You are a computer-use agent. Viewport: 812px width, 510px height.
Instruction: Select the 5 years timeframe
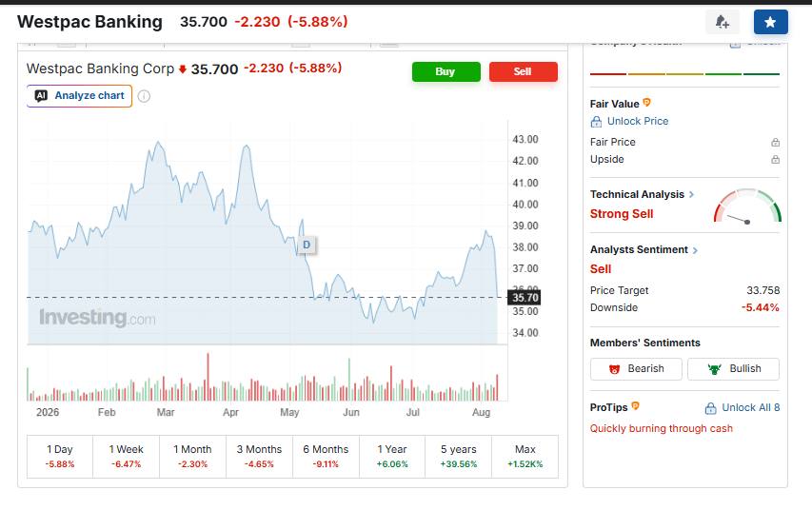tap(458, 456)
